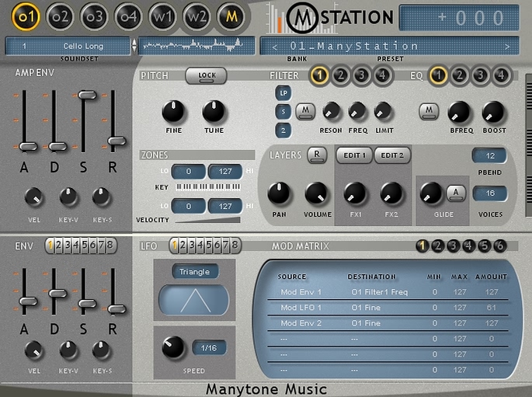
Task: Open the Triangle LFO waveform selector
Action: point(195,272)
